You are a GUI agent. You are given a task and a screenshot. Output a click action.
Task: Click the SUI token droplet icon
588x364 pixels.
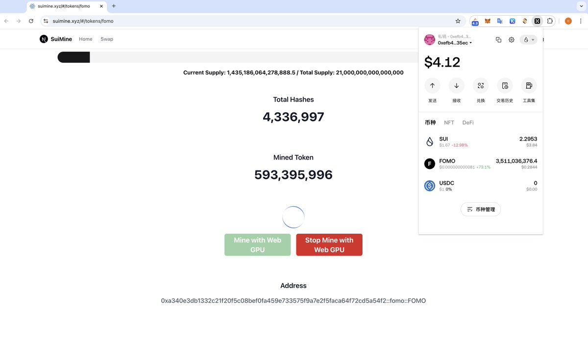[x=430, y=142]
